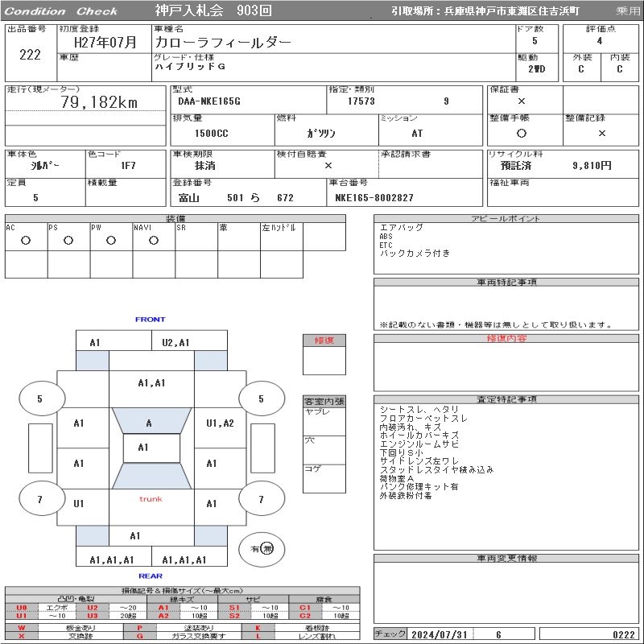Select the designation number '17573'
Image resolution: width=644 pixels, height=644 pixels.
pos(361,101)
